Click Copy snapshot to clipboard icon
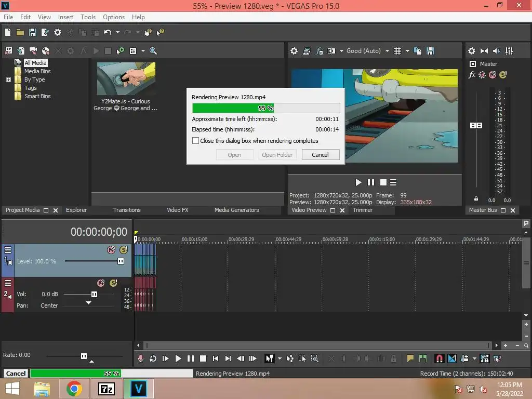 [x=418, y=51]
